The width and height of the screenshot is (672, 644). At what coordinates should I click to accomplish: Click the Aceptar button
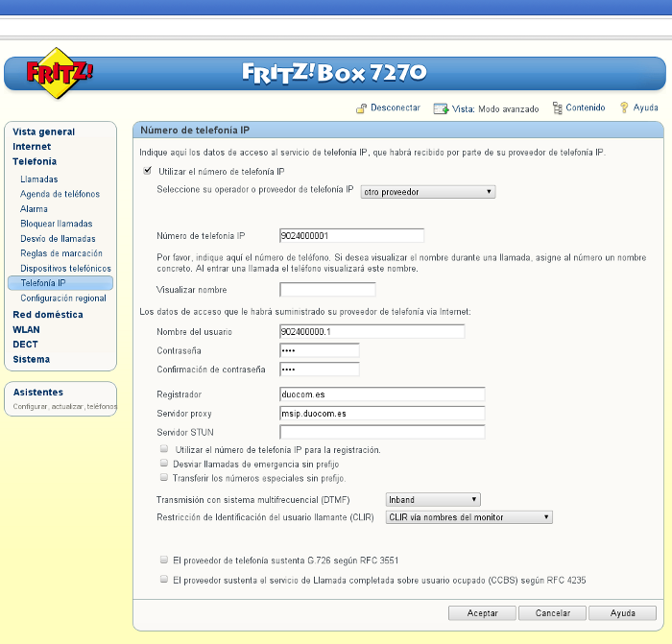(482, 613)
